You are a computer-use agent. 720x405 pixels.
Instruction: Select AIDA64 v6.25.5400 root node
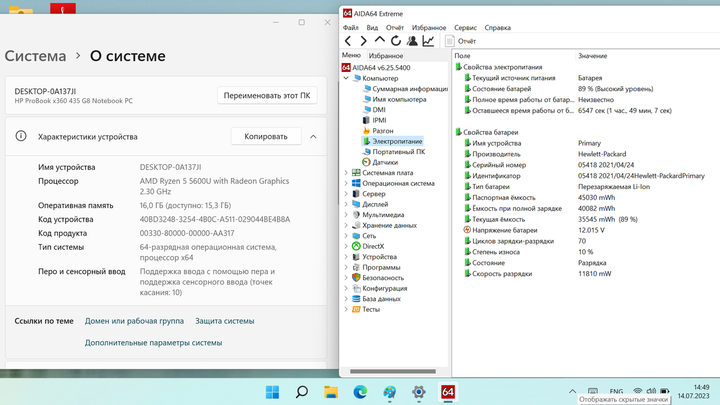click(x=376, y=68)
